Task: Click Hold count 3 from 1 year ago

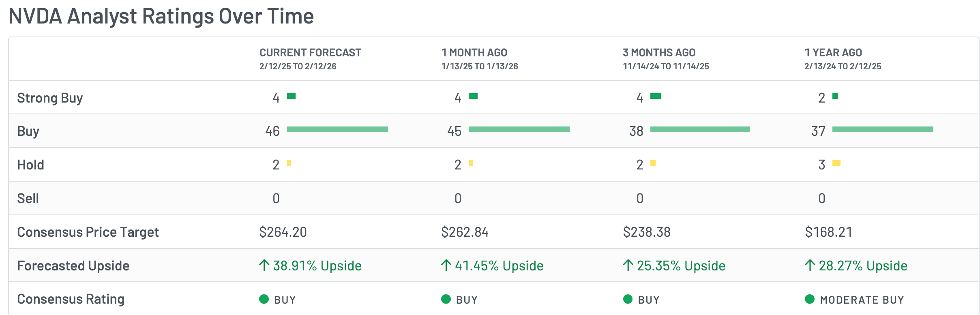Action: [x=822, y=165]
